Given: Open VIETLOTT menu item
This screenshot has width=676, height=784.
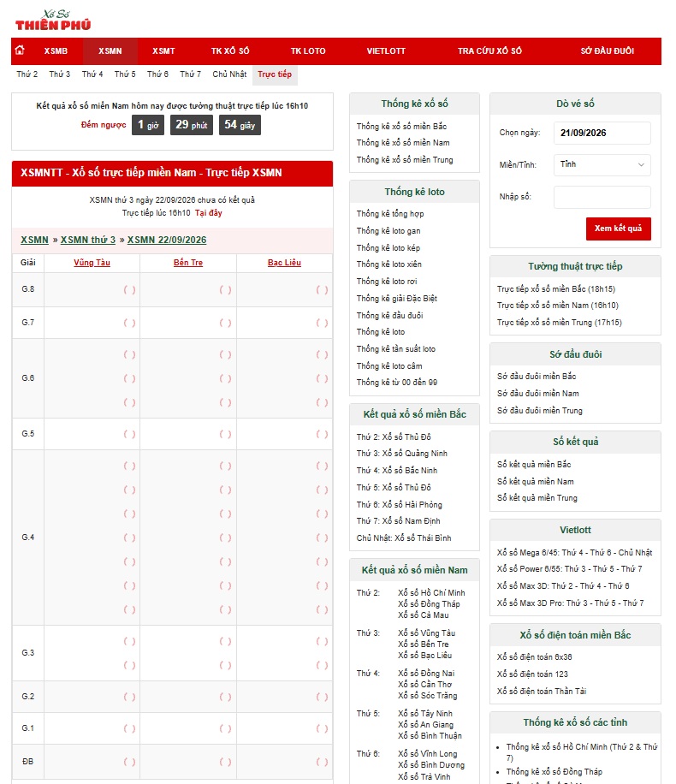Looking at the screenshot, I should [386, 51].
